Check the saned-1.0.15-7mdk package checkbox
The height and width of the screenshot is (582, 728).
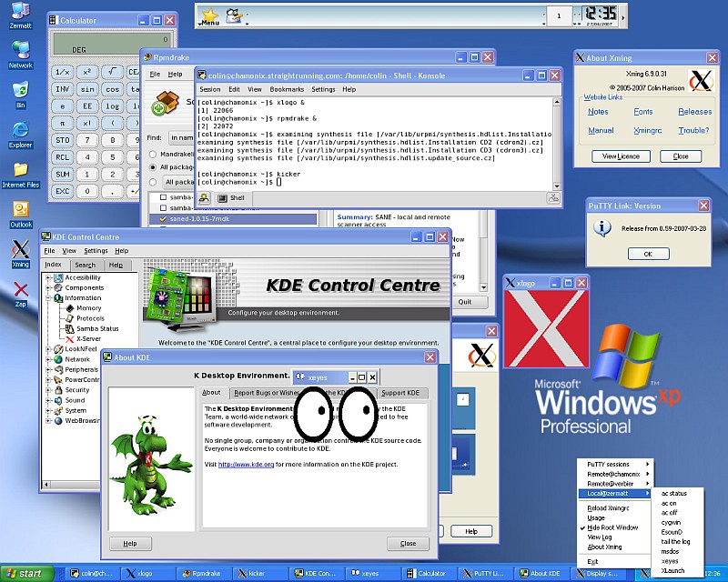163,219
